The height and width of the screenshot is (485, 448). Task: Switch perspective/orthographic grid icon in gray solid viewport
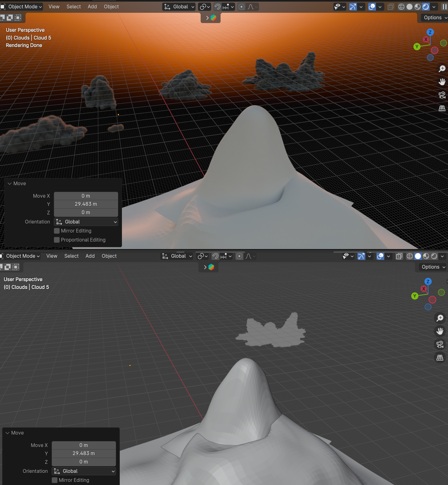[x=440, y=358]
